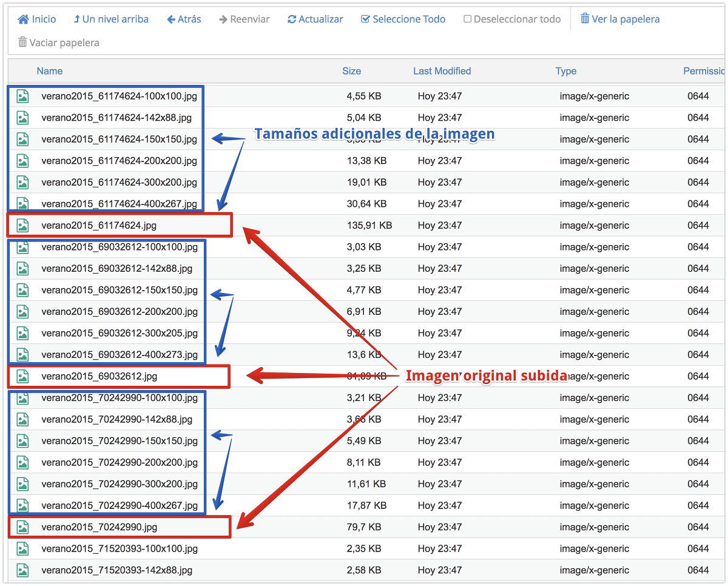728x586 pixels.
Task: Select file verano2015_69032612-300x205.jpg
Action: (x=120, y=333)
